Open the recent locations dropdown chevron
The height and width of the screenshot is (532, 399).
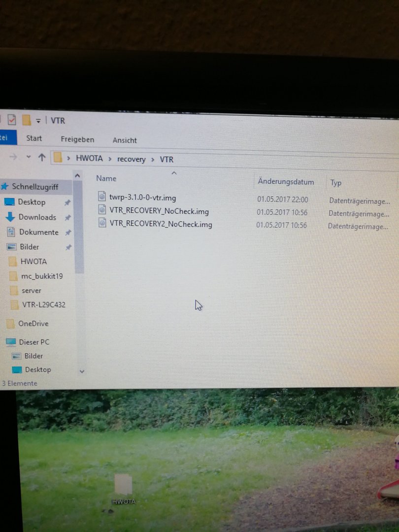click(x=29, y=157)
